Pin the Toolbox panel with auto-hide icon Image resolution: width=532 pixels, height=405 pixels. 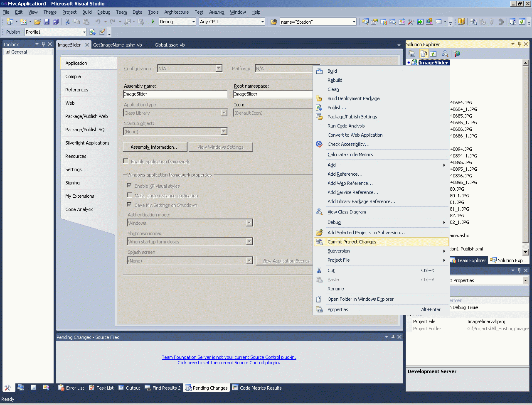pos(43,44)
